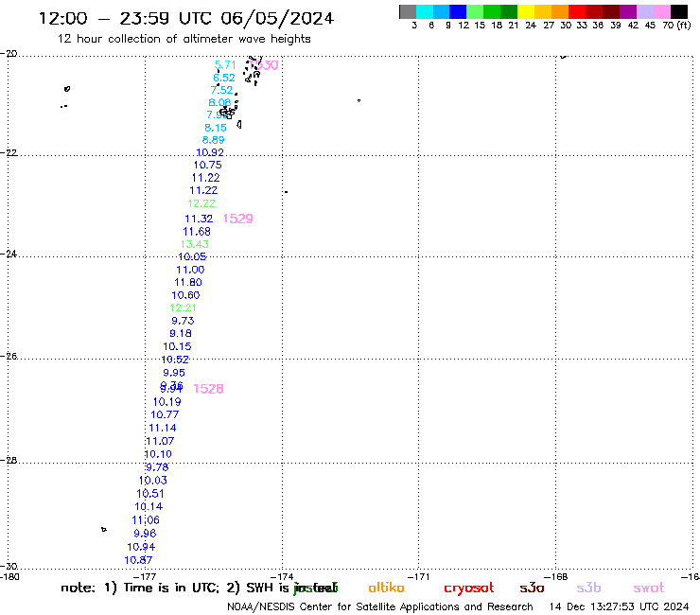700x615 pixels.
Task: Click the wave height value '11.06'
Action: tap(146, 519)
